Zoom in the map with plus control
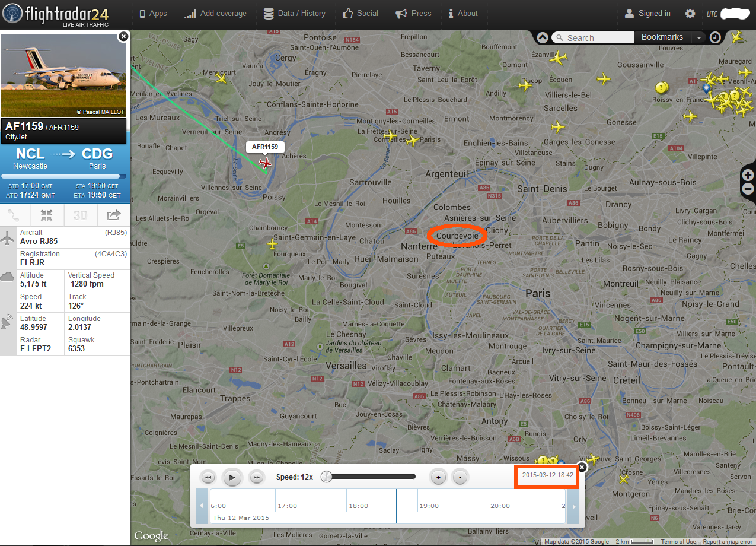This screenshot has height=546, width=756. point(748,175)
